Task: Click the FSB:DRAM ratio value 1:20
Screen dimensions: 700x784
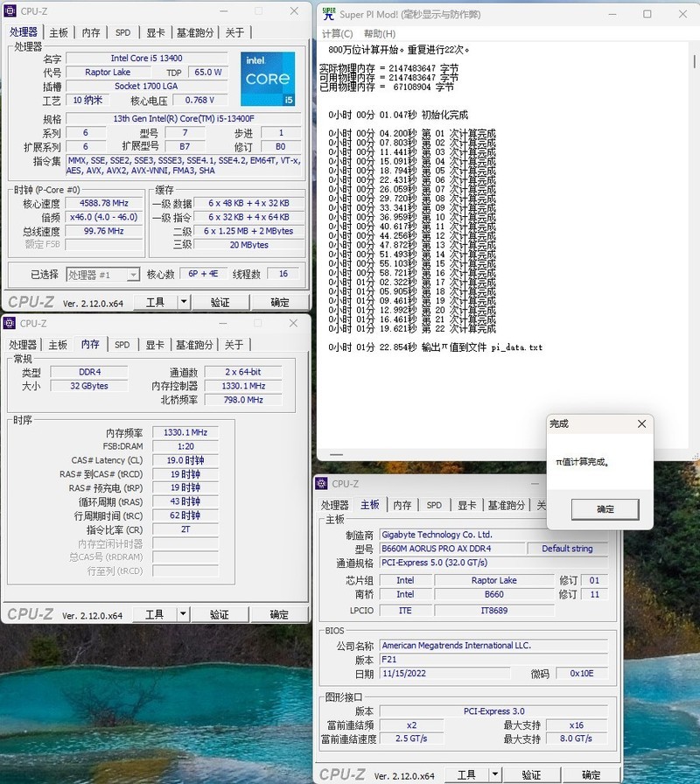Action: point(185,446)
